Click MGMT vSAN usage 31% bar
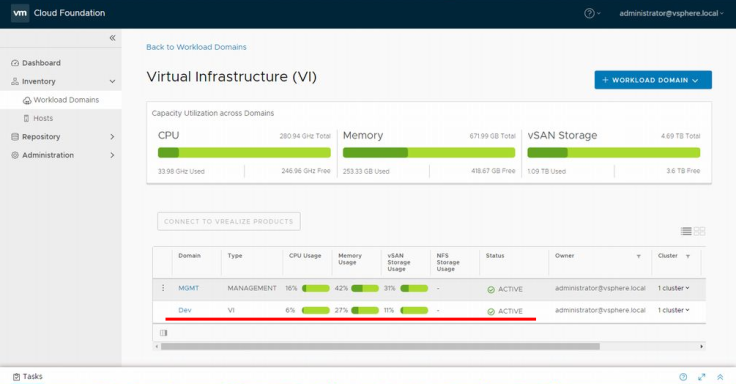This screenshot has height=384, width=736. tap(414, 288)
